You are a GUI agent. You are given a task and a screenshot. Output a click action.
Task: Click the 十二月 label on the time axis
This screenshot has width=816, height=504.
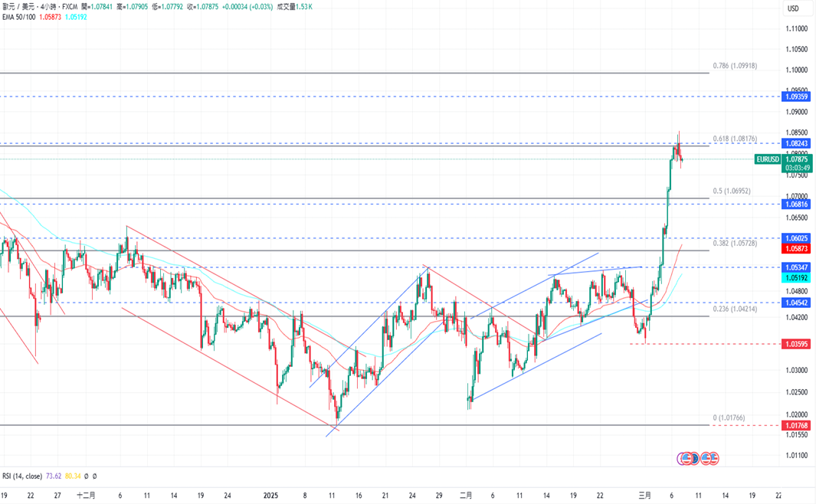86,496
